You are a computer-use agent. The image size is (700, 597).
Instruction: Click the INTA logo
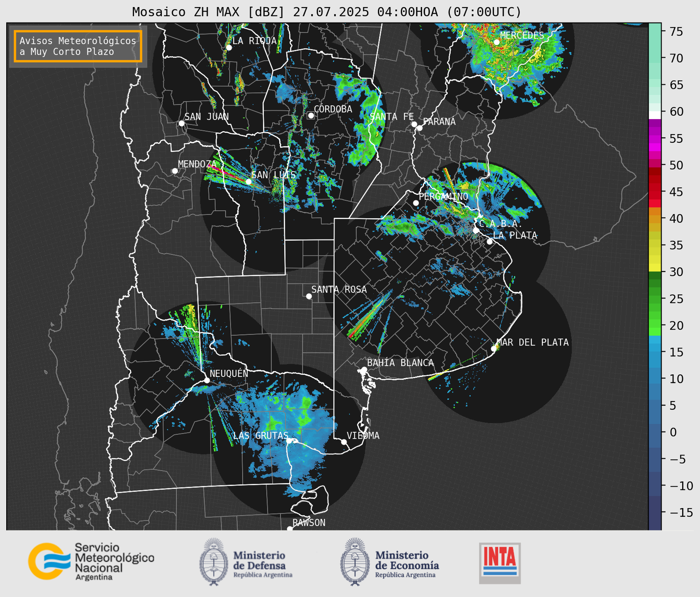point(500,563)
